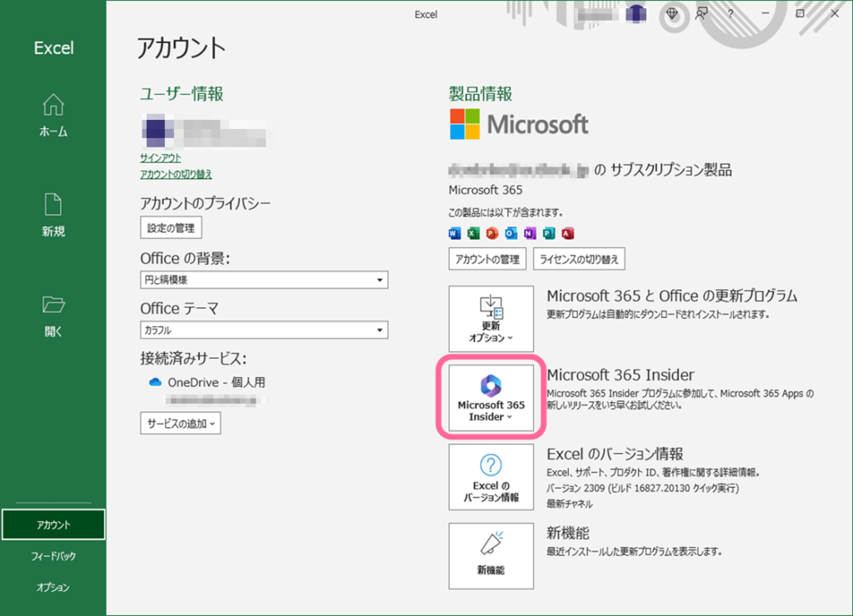This screenshot has width=853, height=616.
Task: Click the Publisher app icon
Action: 549,233
